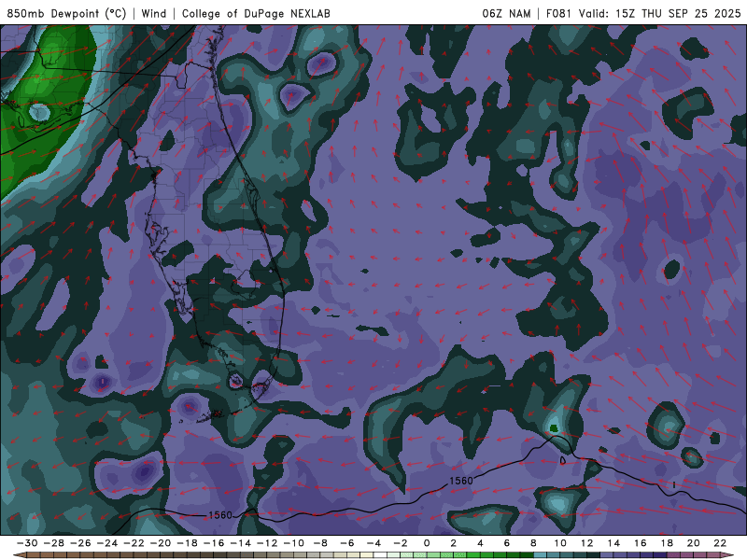
Task: Select the '-6' value on the color scale
Action: click(x=347, y=543)
